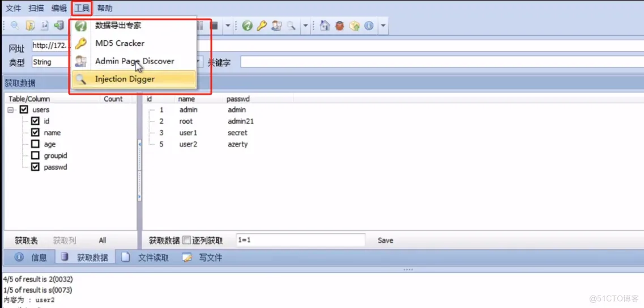Uncheck the name column checkbox
644x308 pixels.
click(35, 133)
